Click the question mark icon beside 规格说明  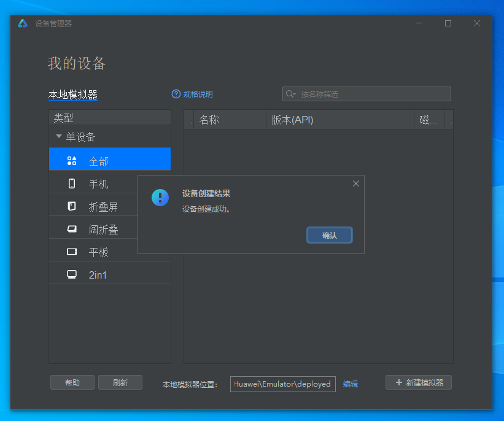[x=176, y=95]
